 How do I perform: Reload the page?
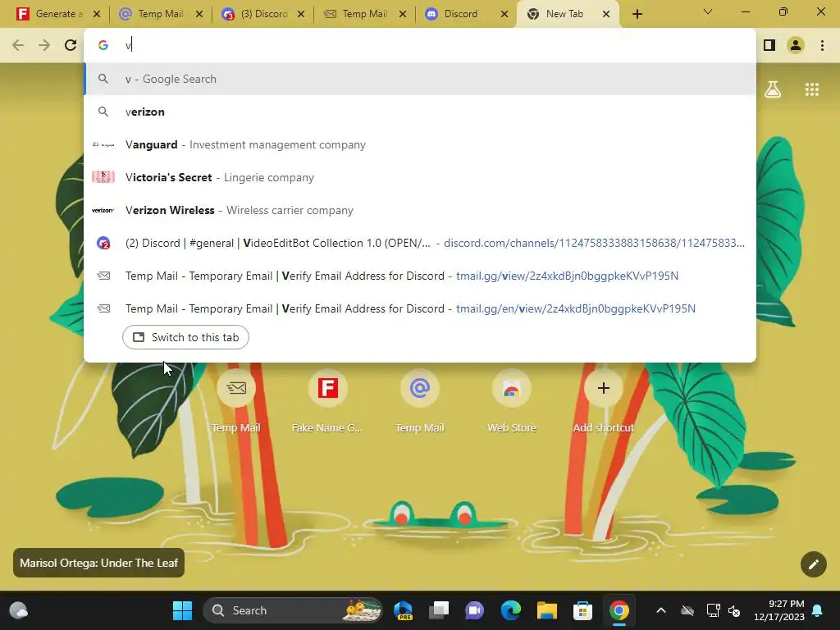click(x=71, y=45)
